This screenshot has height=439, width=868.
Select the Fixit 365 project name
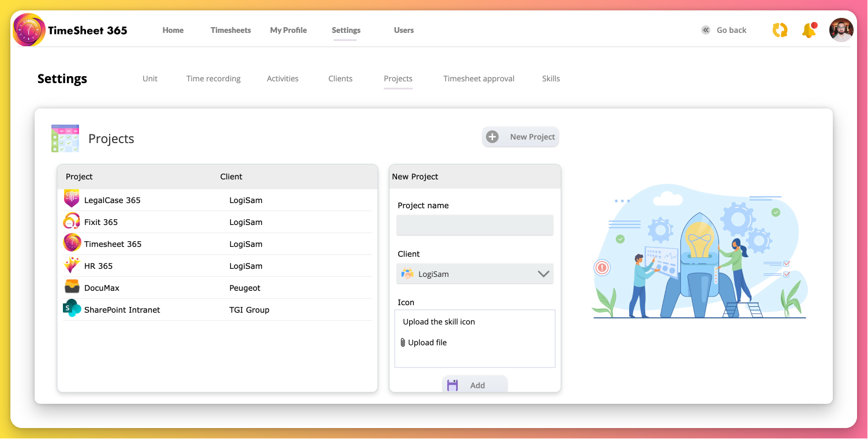101,222
